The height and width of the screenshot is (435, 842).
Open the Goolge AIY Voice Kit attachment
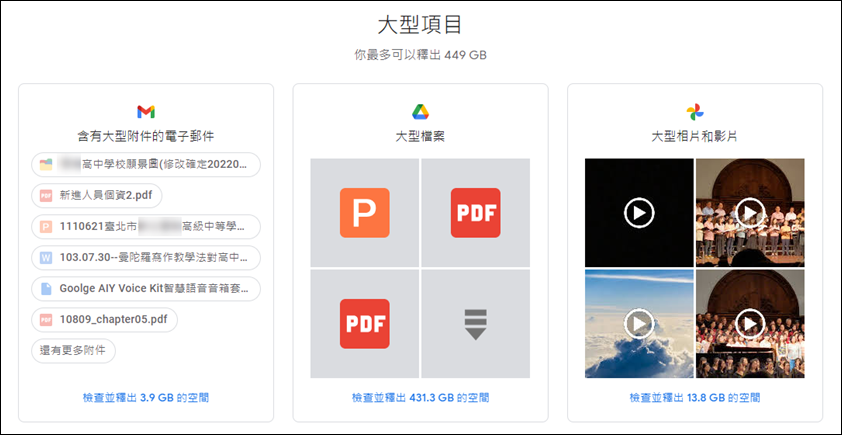pos(146,288)
